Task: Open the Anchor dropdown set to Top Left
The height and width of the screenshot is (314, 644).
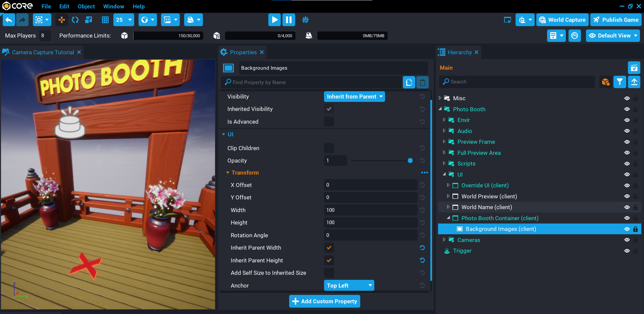Action: [x=349, y=285]
